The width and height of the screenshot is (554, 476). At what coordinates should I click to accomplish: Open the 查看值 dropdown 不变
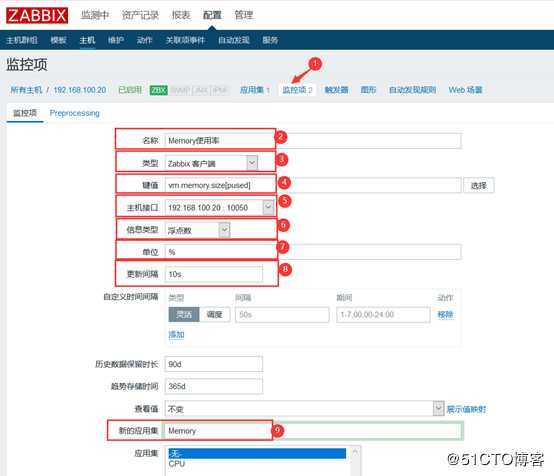click(x=304, y=409)
